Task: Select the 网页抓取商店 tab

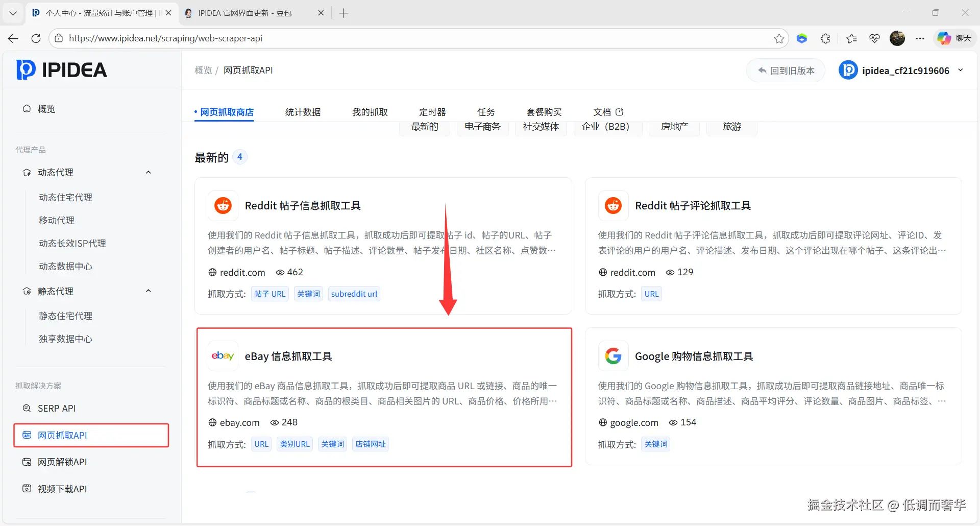Action: coord(227,112)
